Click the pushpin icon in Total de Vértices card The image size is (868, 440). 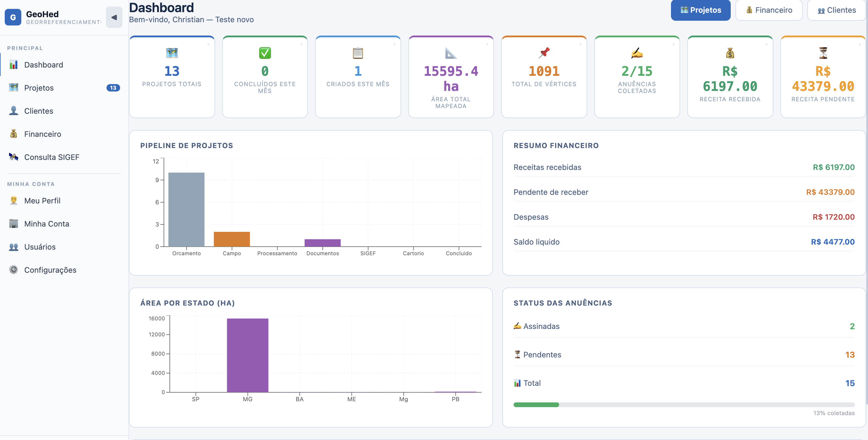click(544, 53)
